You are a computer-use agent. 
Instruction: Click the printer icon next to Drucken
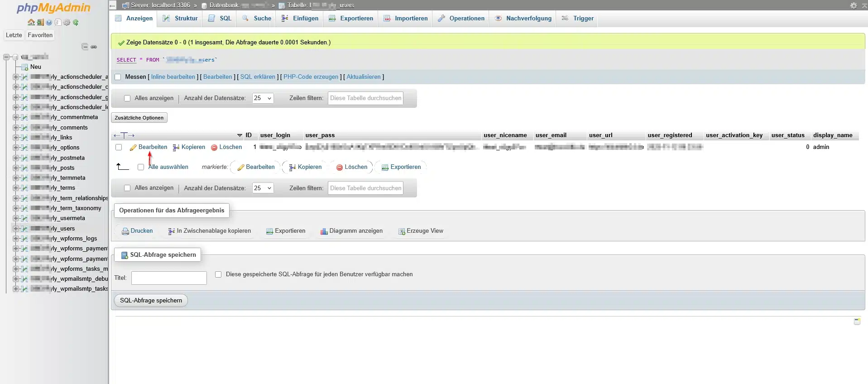pos(125,231)
